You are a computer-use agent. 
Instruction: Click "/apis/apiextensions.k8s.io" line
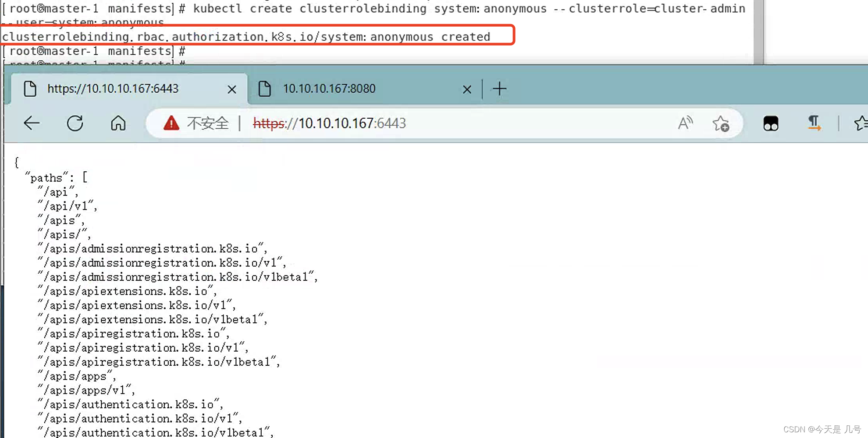[127, 291]
